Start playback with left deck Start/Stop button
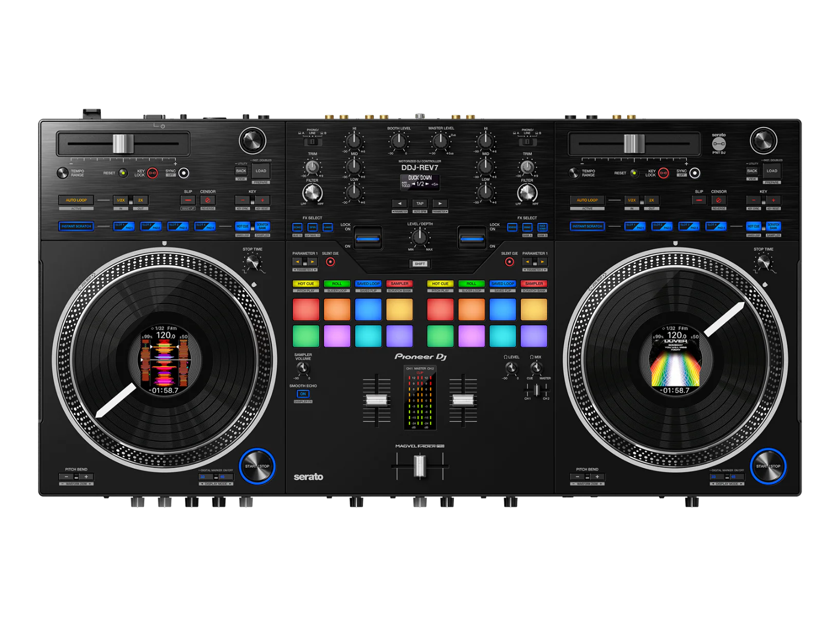Screen dimensions: 840x617 pos(257,466)
